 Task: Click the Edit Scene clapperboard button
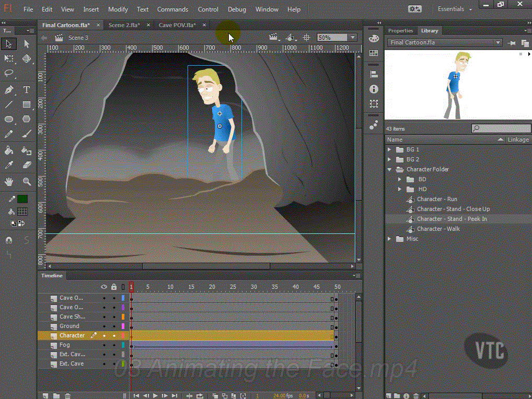[x=274, y=37]
